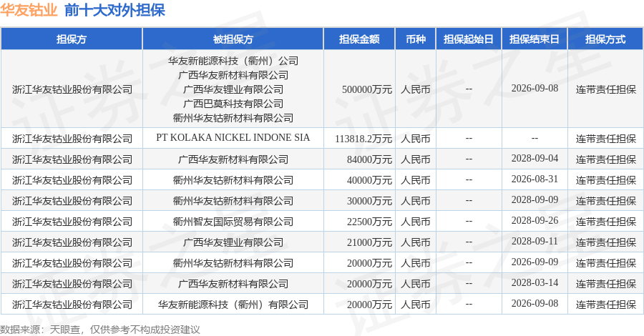Screen dimensions: 644x336
Task: Click the 2028-09-04 end date
Action: click(535, 159)
